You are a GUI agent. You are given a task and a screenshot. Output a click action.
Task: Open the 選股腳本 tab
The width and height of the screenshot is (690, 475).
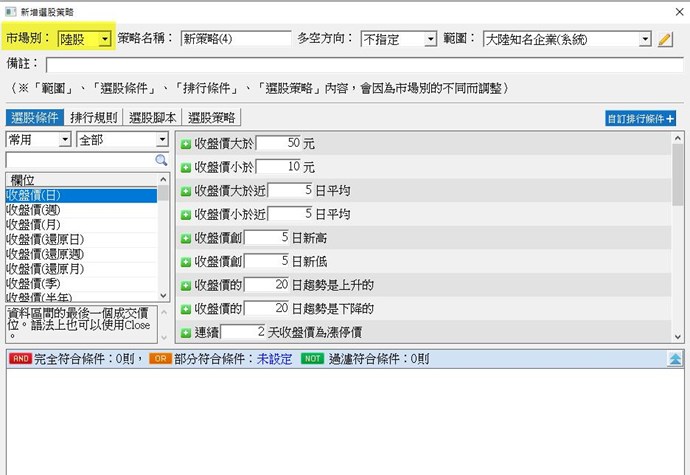point(153,118)
